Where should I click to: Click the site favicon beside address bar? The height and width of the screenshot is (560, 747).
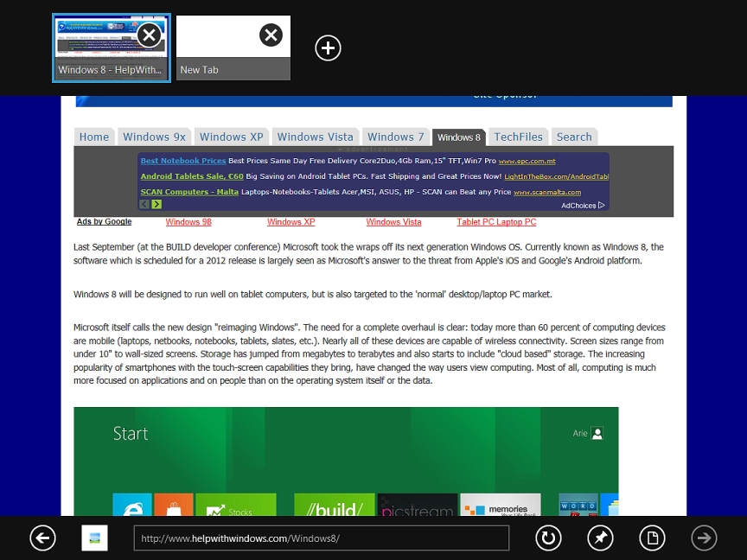click(x=95, y=538)
